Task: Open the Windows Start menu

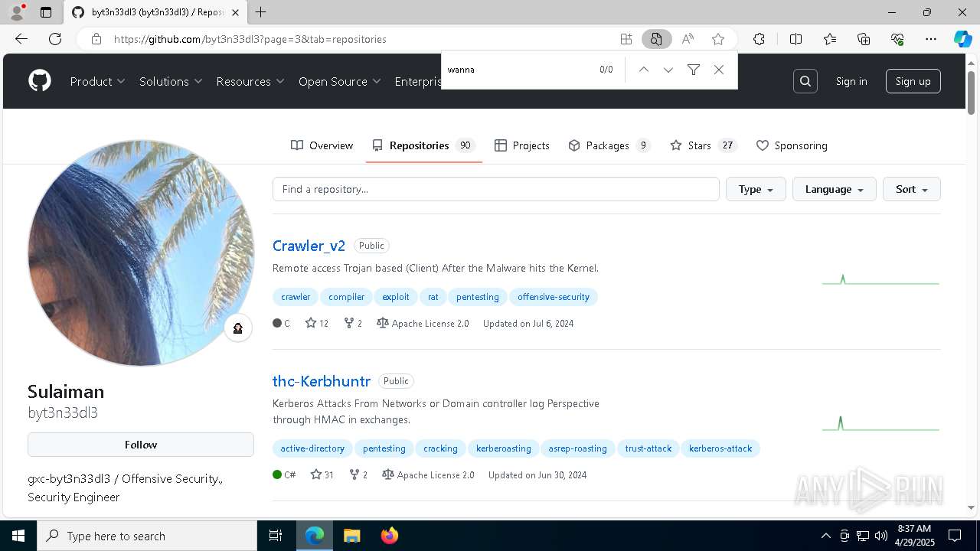Action: pyautogui.click(x=18, y=536)
